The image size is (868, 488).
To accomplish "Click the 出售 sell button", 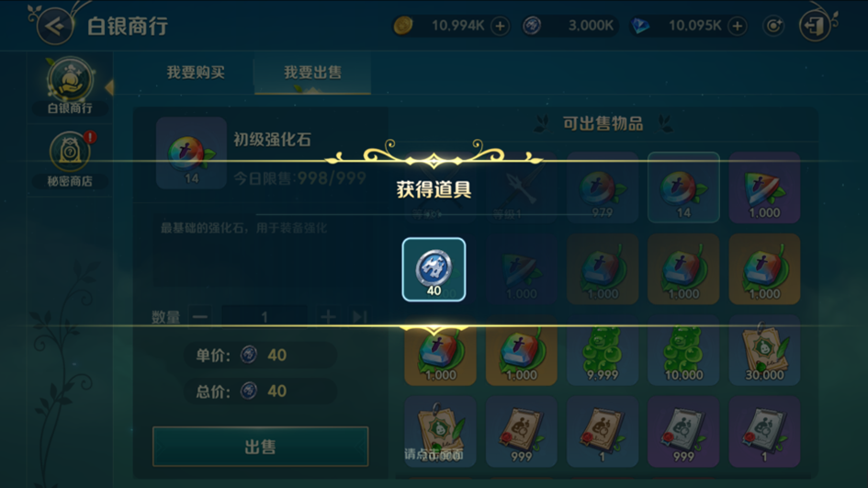I will pos(260,447).
